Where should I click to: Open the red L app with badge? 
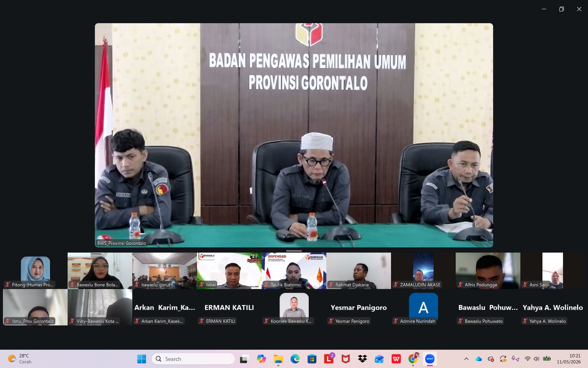pos(329,359)
